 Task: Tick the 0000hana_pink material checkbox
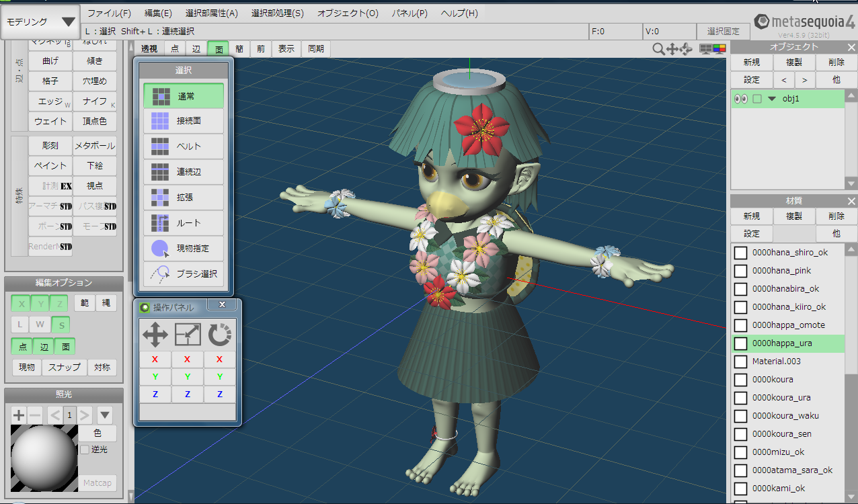pyautogui.click(x=740, y=271)
